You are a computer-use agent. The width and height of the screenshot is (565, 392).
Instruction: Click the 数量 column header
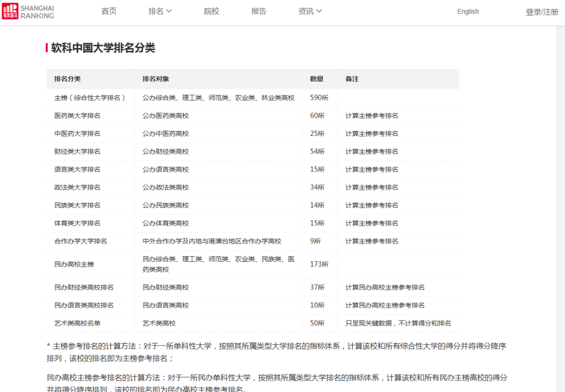coord(317,79)
